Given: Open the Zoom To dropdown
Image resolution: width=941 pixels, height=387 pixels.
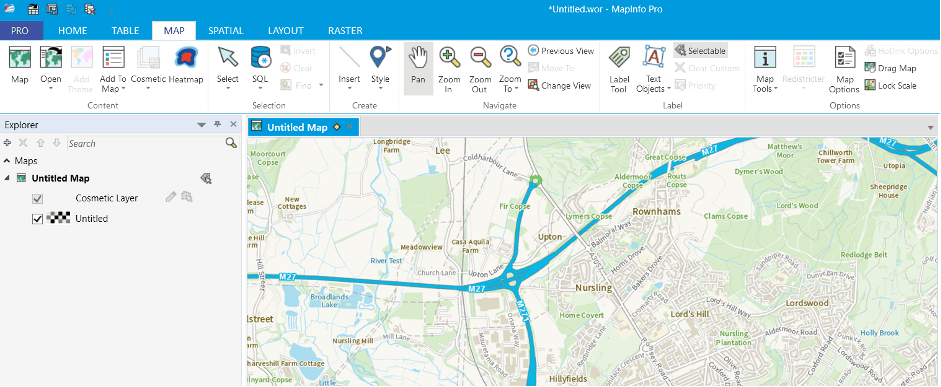Looking at the screenshot, I should tap(517, 89).
